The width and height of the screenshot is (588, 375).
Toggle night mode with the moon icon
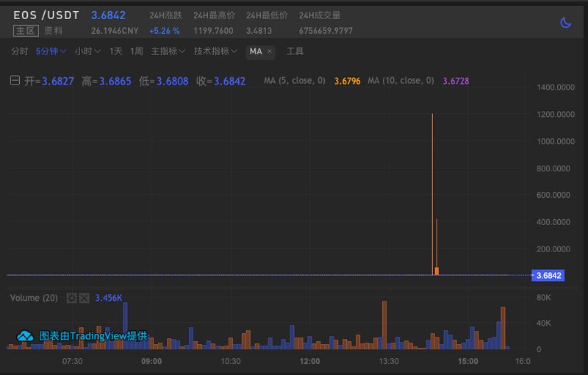565,23
